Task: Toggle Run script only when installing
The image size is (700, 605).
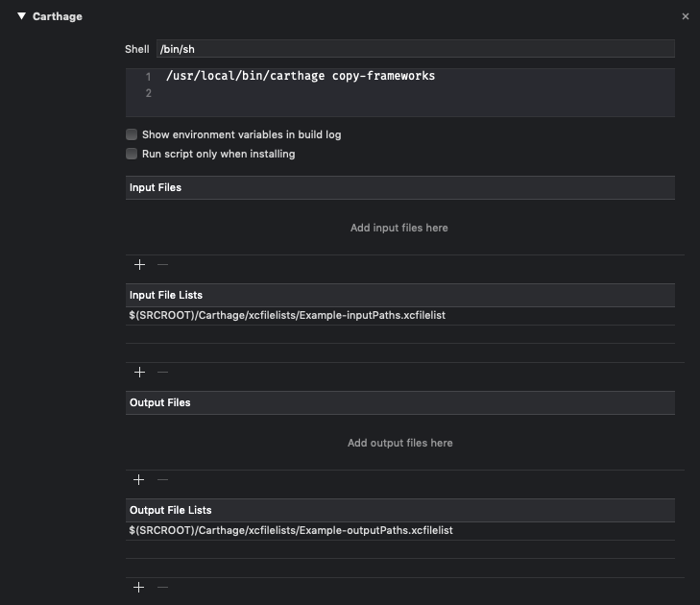Action: click(132, 154)
